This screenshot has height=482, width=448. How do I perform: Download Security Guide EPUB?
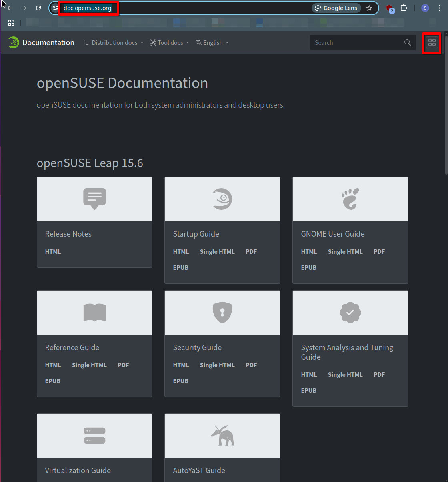181,381
